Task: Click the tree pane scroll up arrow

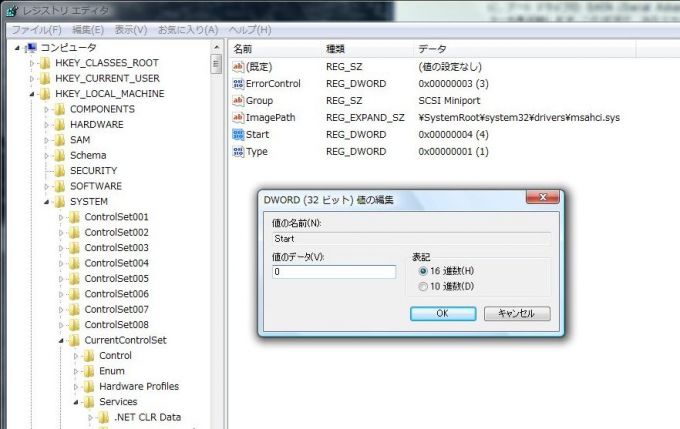Action: (x=216, y=47)
